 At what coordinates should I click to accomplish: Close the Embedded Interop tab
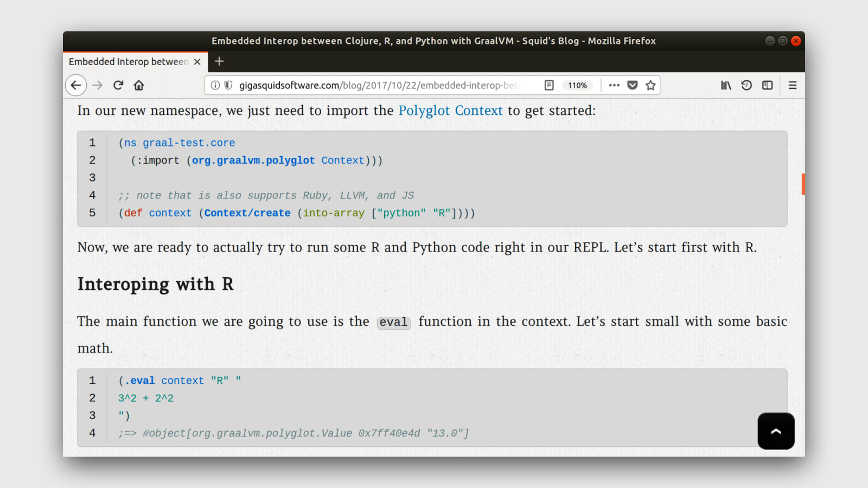coord(197,62)
